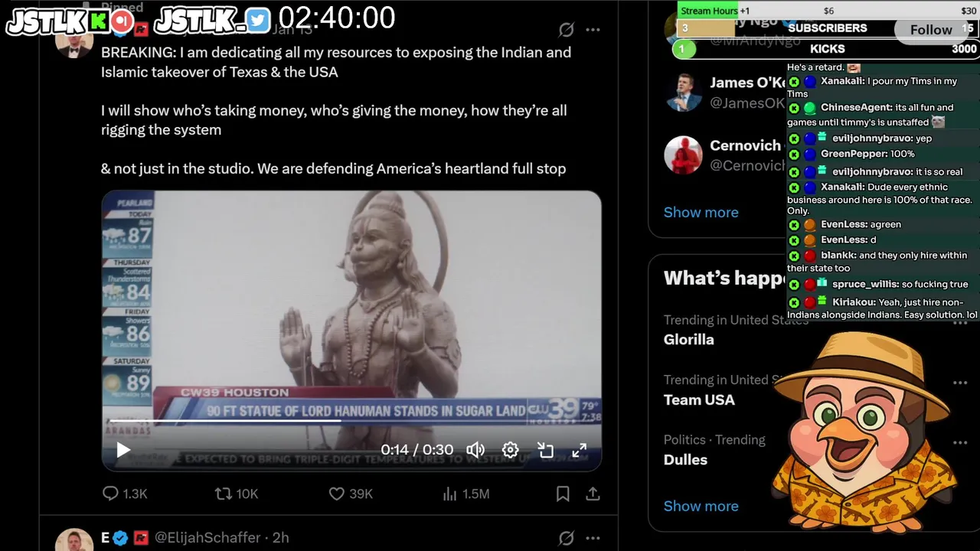Screen dimensions: 980x551
Task: Open more options on pinned post
Action: coord(593,30)
